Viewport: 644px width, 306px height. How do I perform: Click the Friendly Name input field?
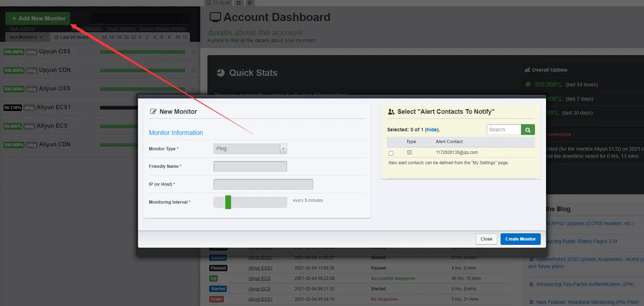pyautogui.click(x=250, y=166)
